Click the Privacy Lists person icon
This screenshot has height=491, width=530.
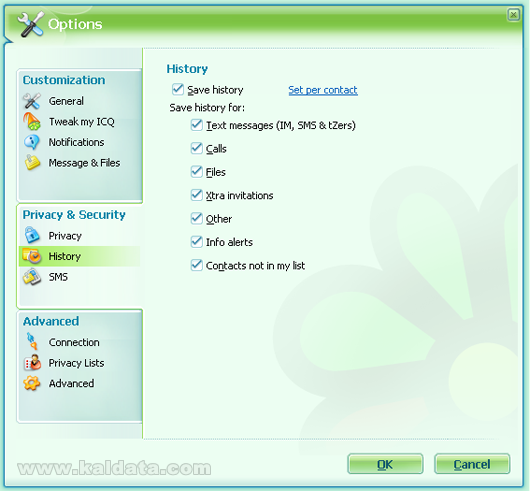[x=32, y=363]
